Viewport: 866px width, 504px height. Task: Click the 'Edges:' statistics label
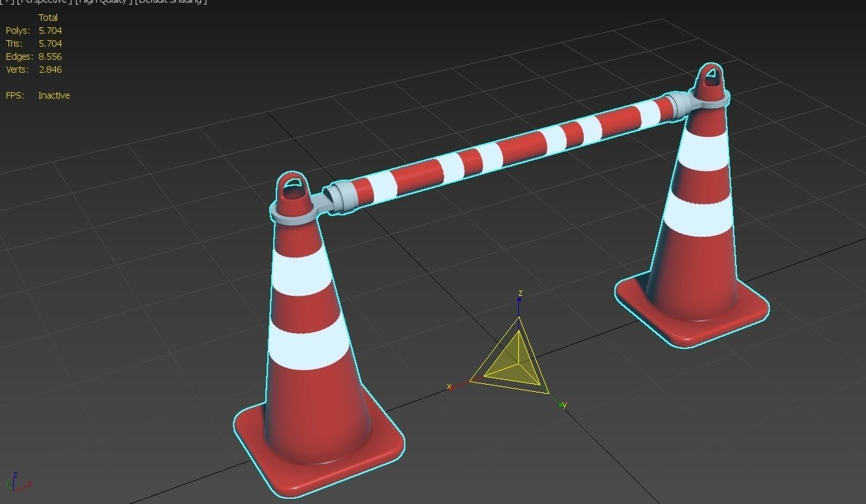point(19,56)
